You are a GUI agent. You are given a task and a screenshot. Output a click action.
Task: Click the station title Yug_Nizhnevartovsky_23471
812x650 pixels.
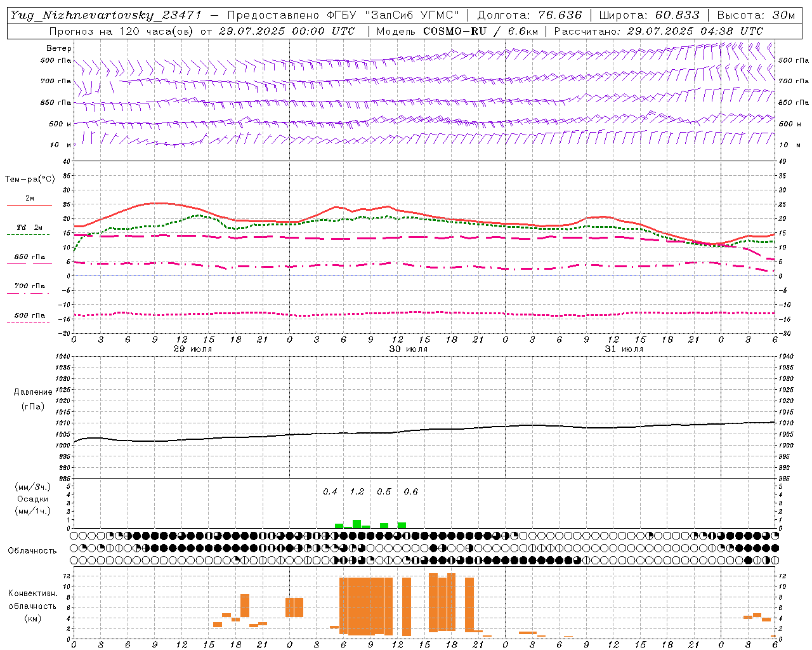click(106, 15)
